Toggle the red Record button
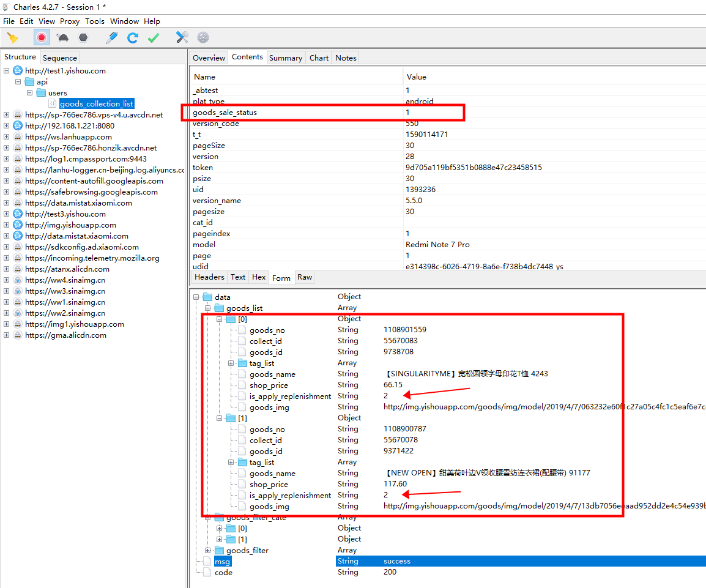This screenshot has height=588, width=706. (x=42, y=38)
